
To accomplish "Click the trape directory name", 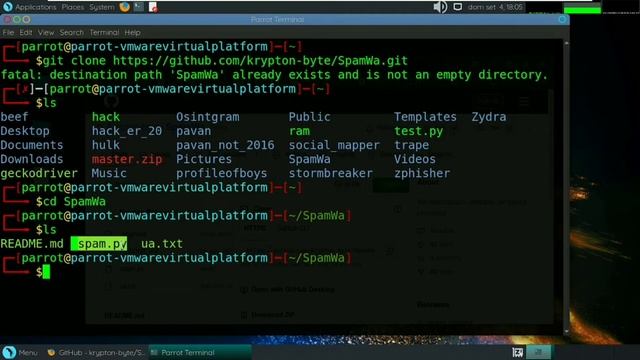I will [411, 145].
